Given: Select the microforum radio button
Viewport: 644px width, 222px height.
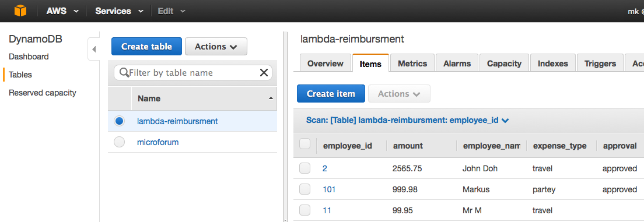Looking at the screenshot, I should tap(119, 142).
